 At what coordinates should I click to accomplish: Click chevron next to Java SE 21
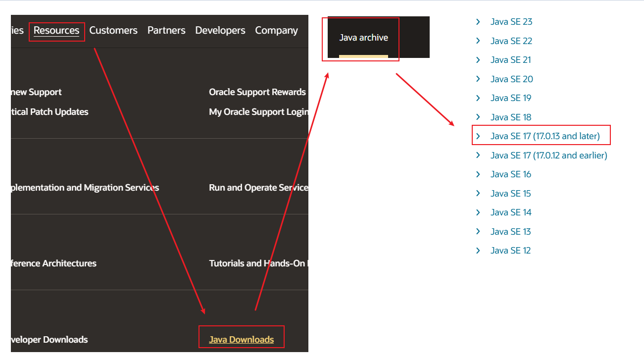[478, 60]
